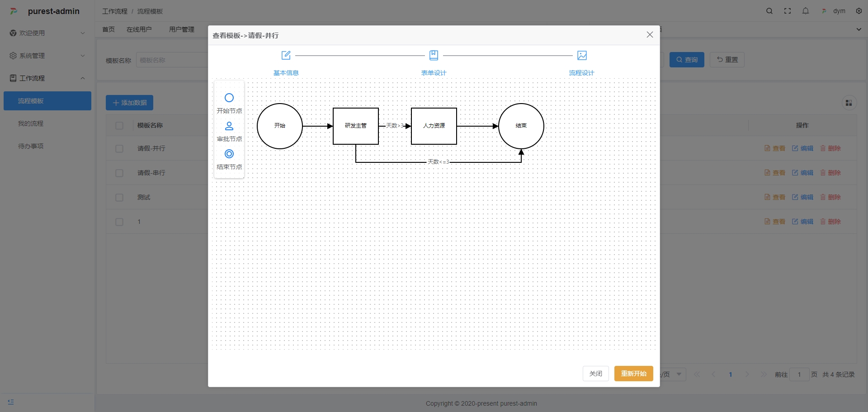
Task: Expand the 欢迎使用 sidebar menu
Action: pos(47,33)
